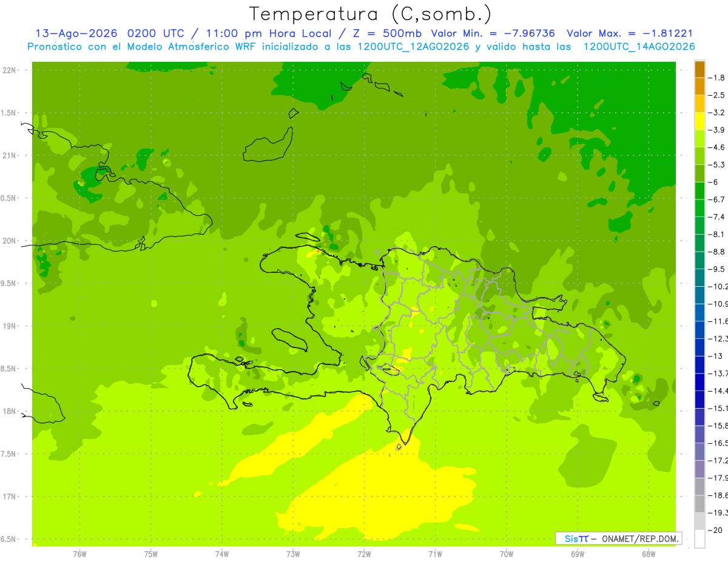Click the '-8.1' colorbar value label
This screenshot has width=728, height=562.
point(716,234)
